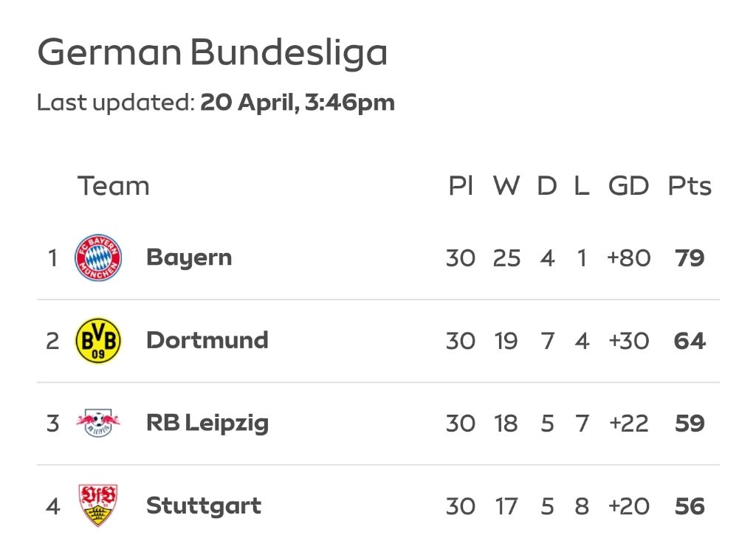
Task: Click the RB Leipzig bull logo
Action: pos(98,423)
